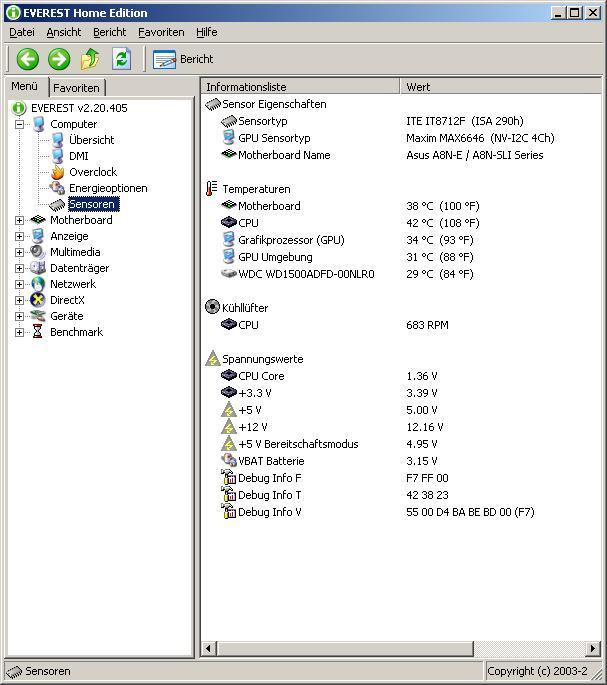Click the Energieoptionen icon
Screen dimensions: 607x685
pos(57,188)
